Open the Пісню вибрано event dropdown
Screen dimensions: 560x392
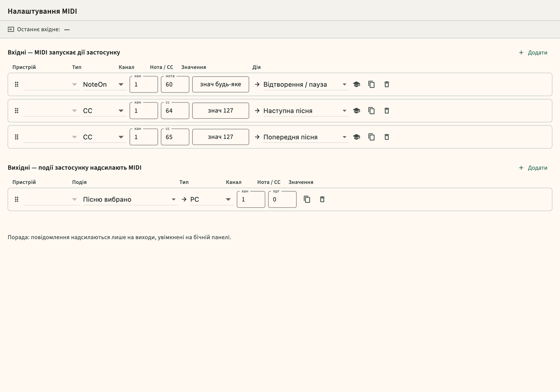(x=130, y=199)
